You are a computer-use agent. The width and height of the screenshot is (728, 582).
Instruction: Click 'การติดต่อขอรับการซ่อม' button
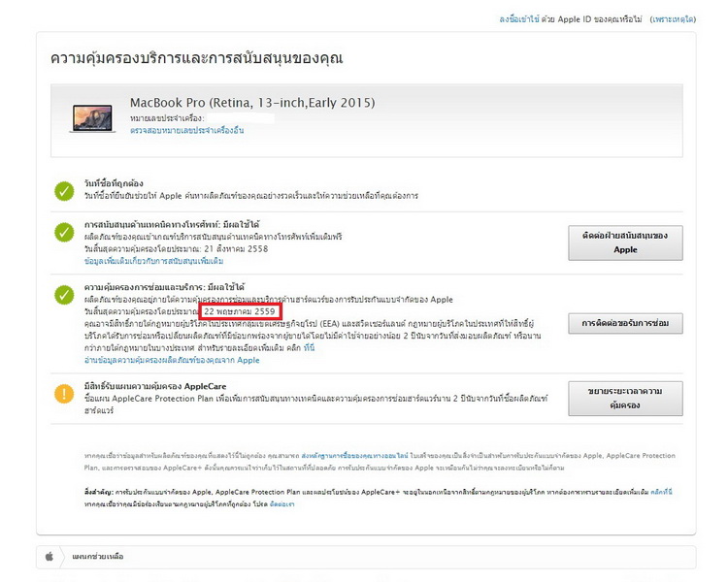tap(625, 323)
